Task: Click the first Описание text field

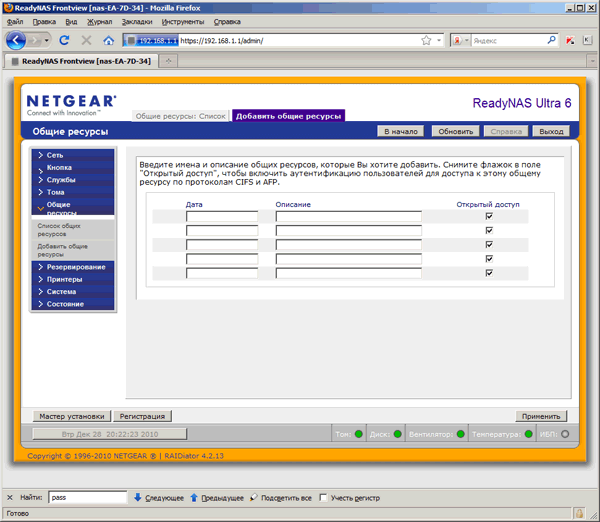Action: point(348,217)
